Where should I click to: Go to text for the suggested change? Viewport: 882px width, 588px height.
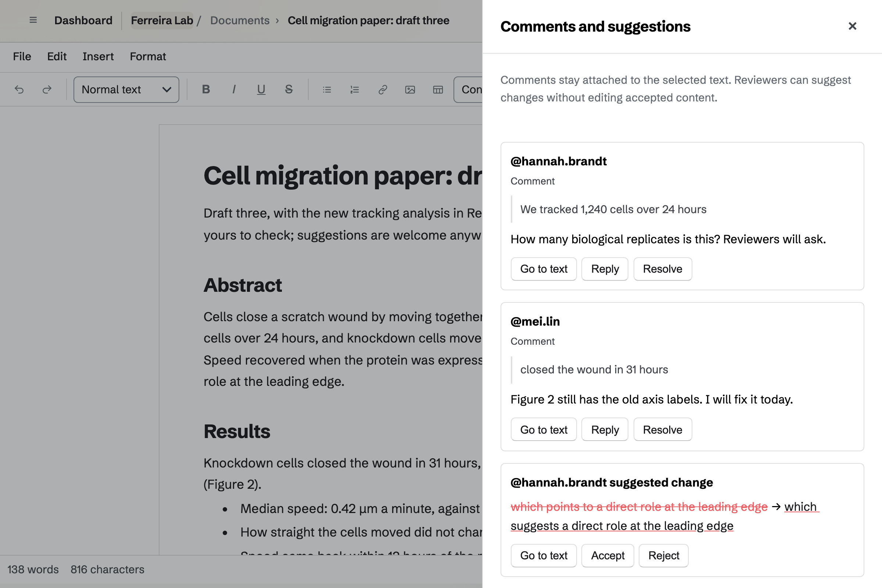click(544, 555)
